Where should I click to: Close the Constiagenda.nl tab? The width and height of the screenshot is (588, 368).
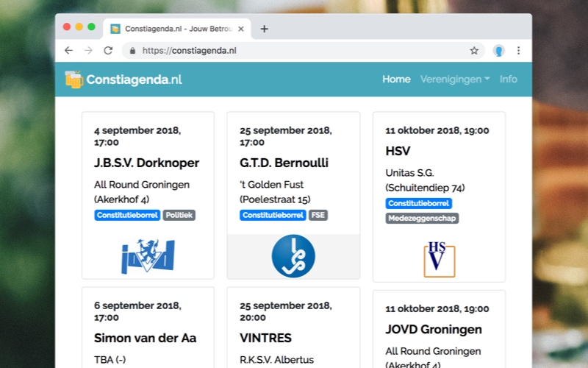(x=241, y=29)
